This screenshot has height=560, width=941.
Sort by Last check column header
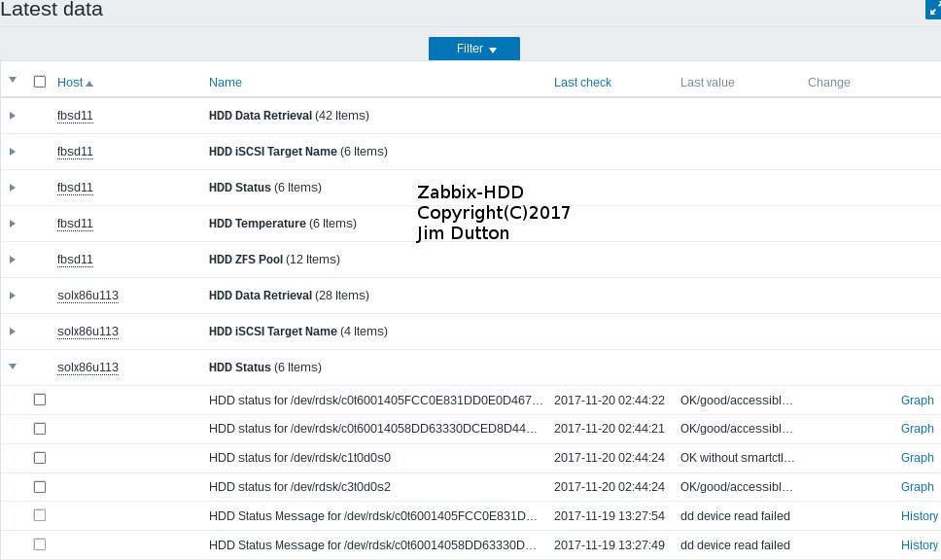pyautogui.click(x=582, y=83)
